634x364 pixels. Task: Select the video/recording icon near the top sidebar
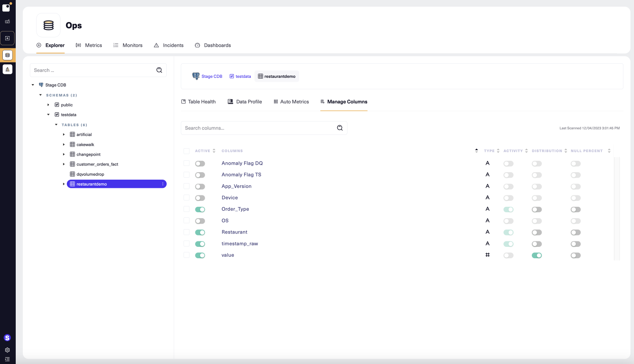7,22
